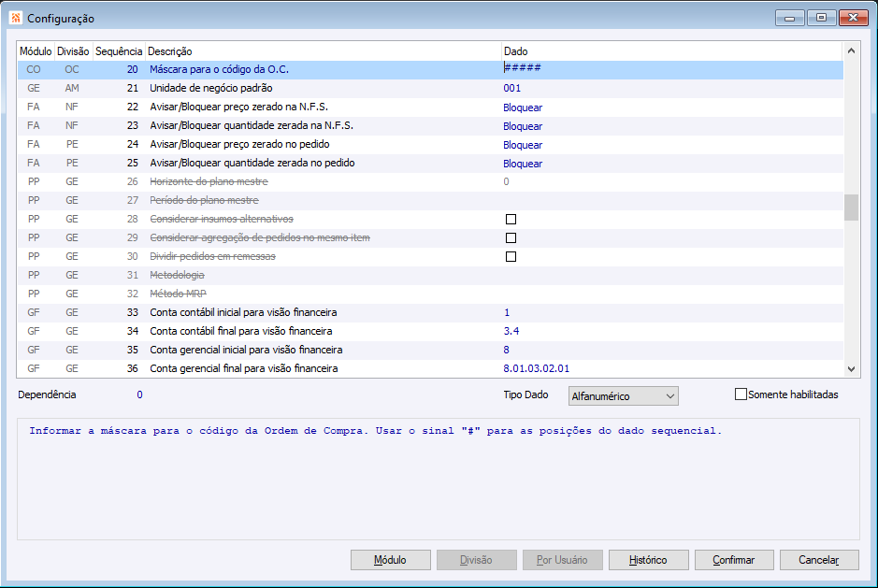Click value 8 for sequence 35

pos(506,350)
